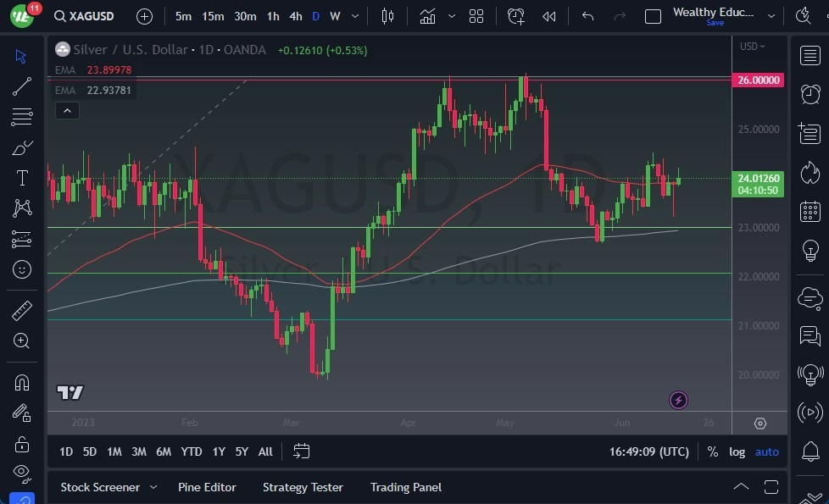The image size is (829, 504).
Task: Click the 26.00000 price line label
Action: point(758,80)
